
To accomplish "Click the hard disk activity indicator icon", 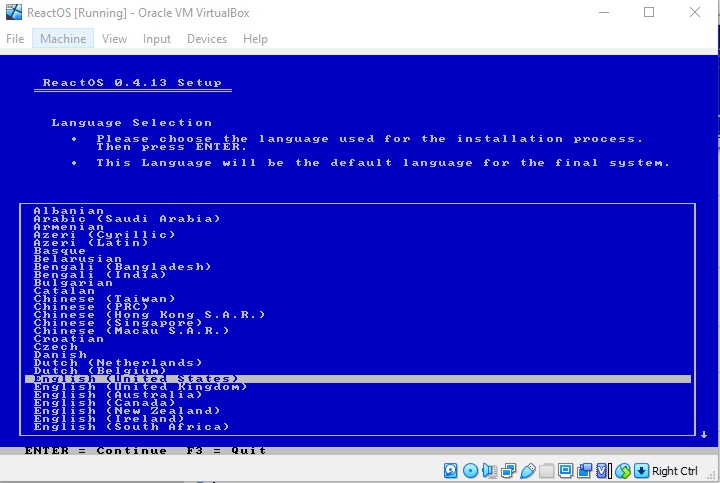I will 450,471.
